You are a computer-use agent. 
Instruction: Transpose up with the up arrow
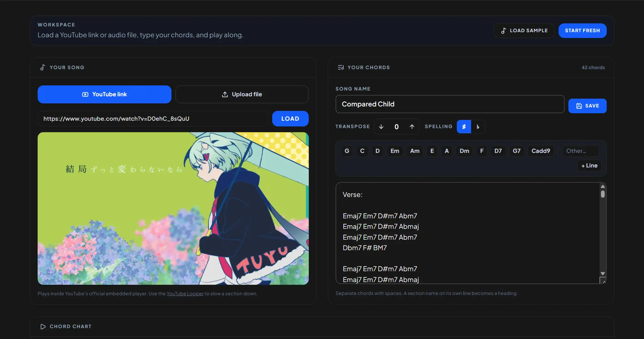[412, 127]
